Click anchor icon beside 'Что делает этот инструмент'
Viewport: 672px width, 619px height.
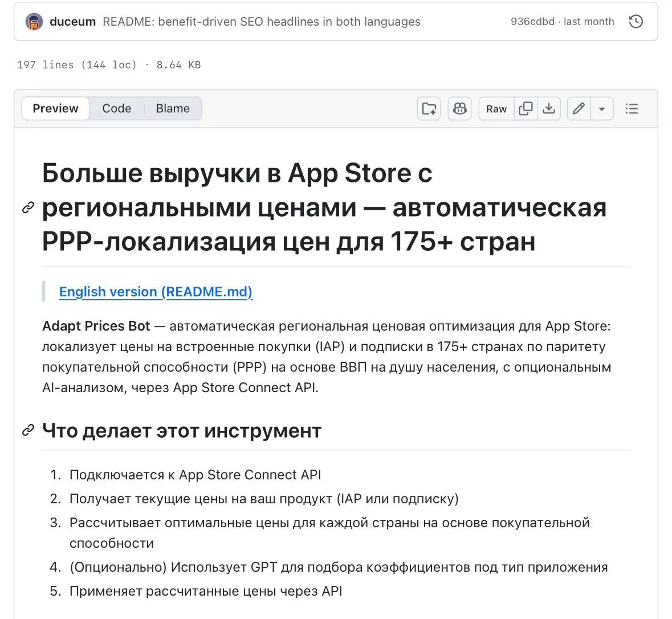coord(28,430)
